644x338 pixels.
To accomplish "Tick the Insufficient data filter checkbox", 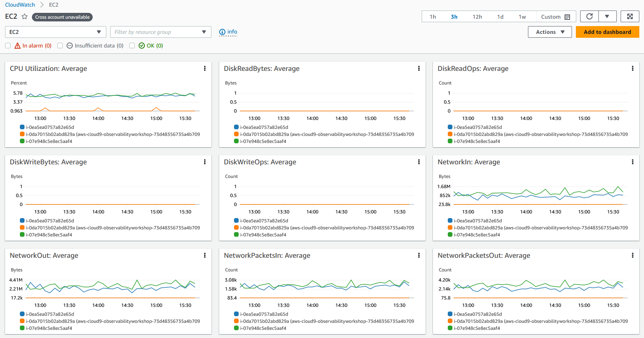I will (60, 46).
